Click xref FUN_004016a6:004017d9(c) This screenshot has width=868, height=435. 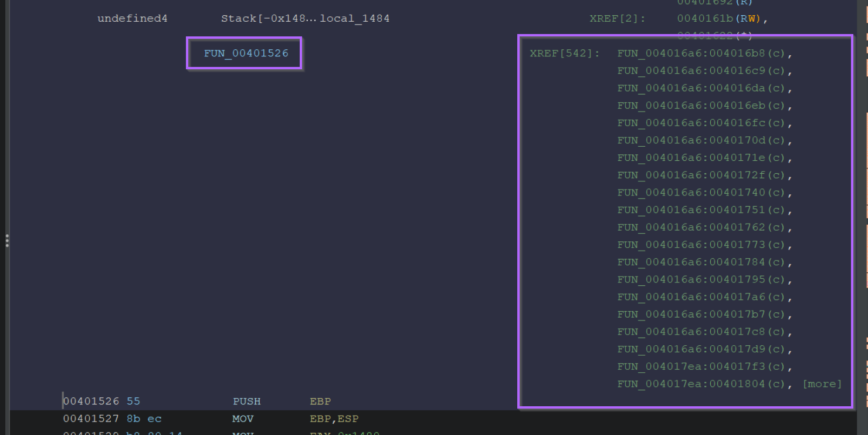click(703, 349)
